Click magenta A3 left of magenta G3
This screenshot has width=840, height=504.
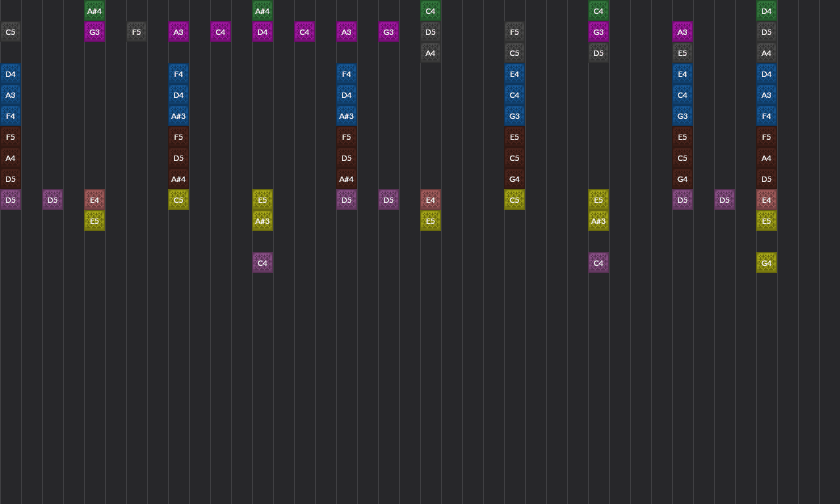tap(346, 31)
